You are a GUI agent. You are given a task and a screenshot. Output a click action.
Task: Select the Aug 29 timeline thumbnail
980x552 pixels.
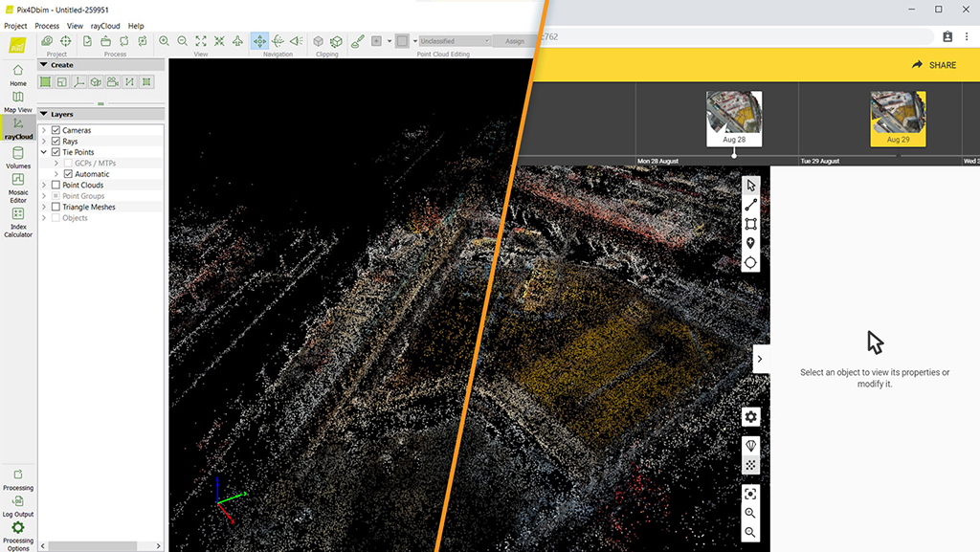(x=898, y=119)
